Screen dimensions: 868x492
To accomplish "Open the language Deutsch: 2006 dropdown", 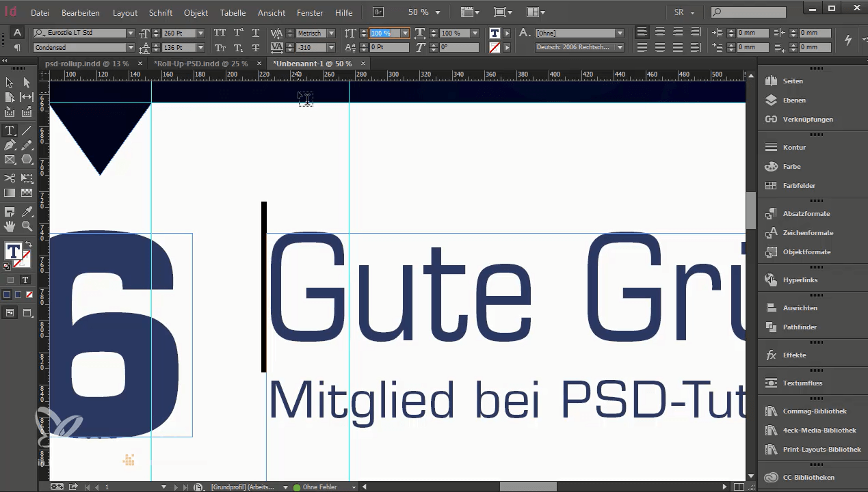I will coord(620,47).
